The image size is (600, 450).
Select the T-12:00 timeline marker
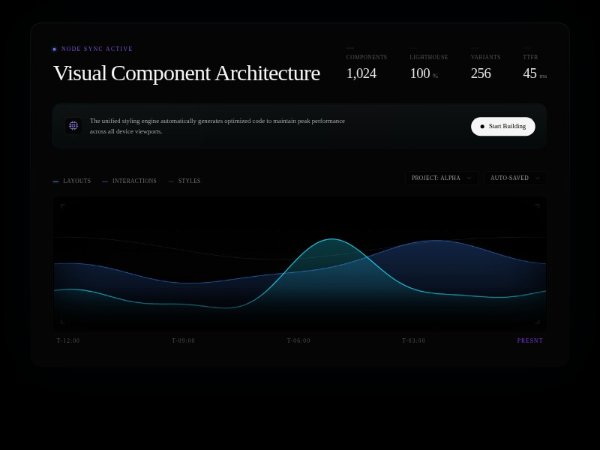point(68,340)
